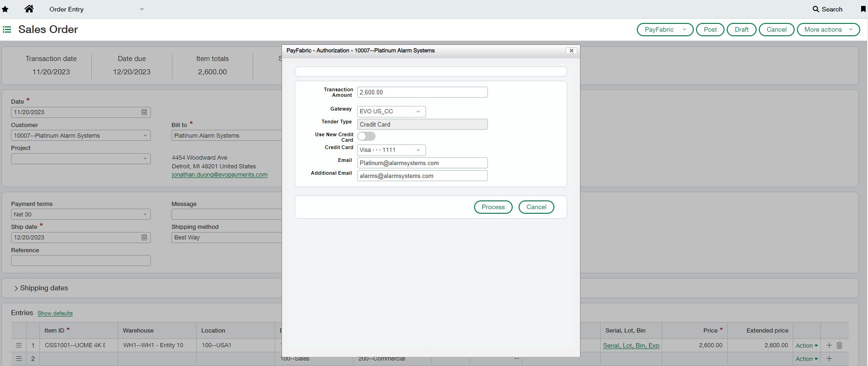
Task: Open the Credit Card dropdown Visa 1111
Action: [x=391, y=150]
